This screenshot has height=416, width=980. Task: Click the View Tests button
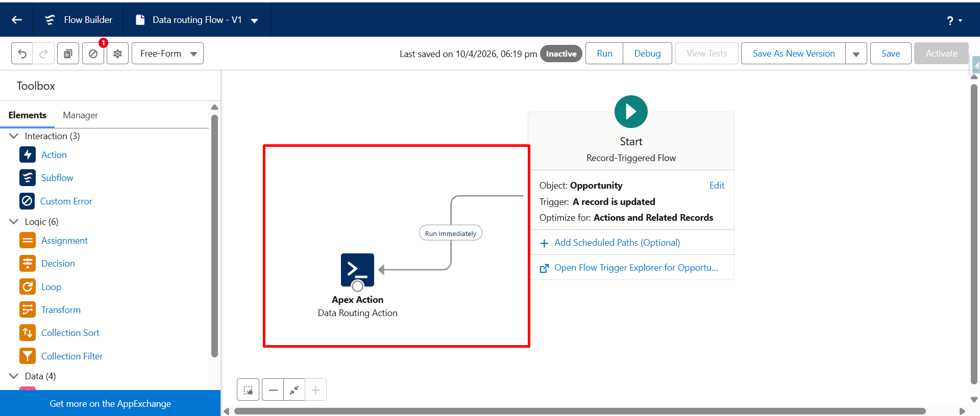pos(706,54)
